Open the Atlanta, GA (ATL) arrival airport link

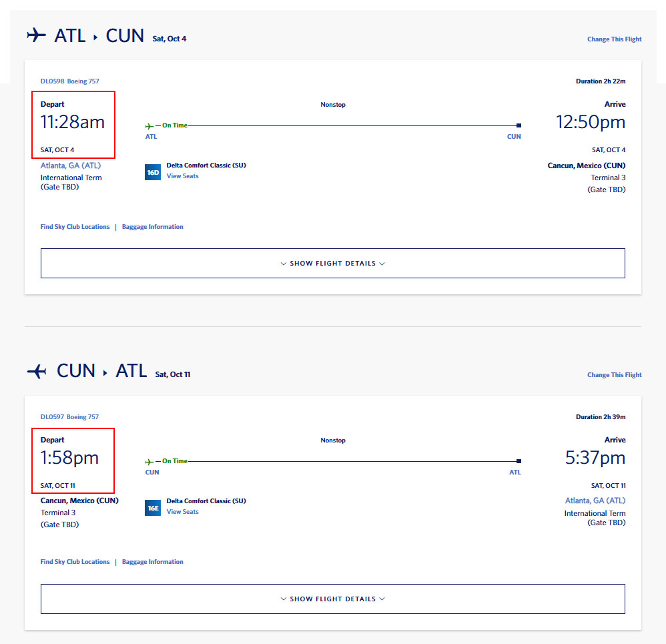click(x=595, y=501)
